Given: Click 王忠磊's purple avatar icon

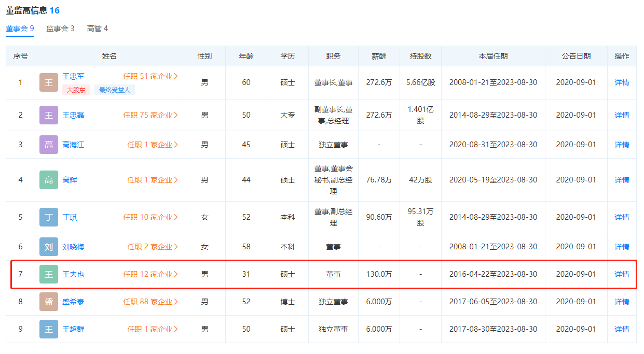Looking at the screenshot, I should (x=49, y=115).
